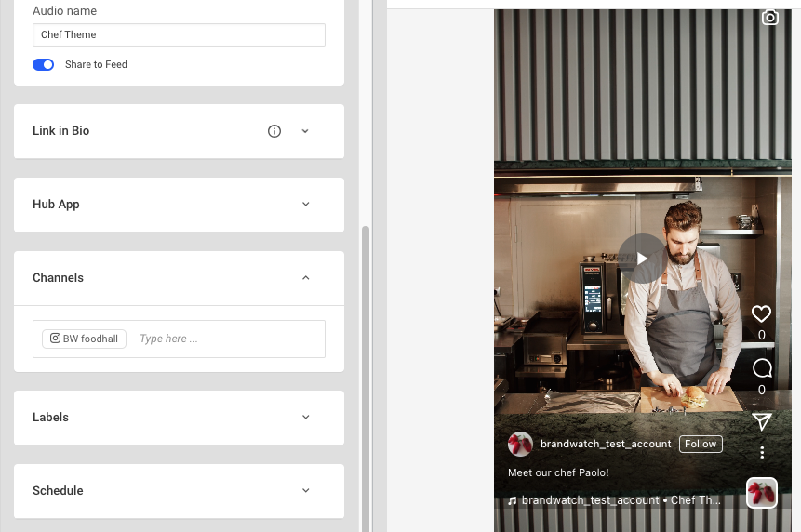The image size is (801, 532).
Task: Click the left panel vertical scrollbar
Action: tap(366, 378)
